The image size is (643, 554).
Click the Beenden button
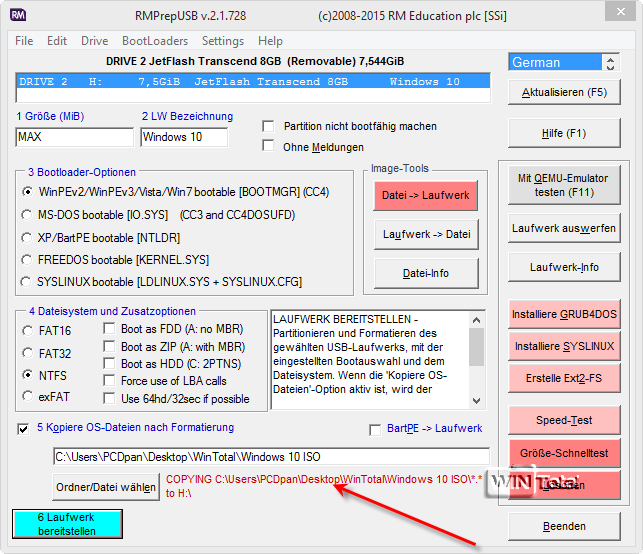[x=564, y=527]
